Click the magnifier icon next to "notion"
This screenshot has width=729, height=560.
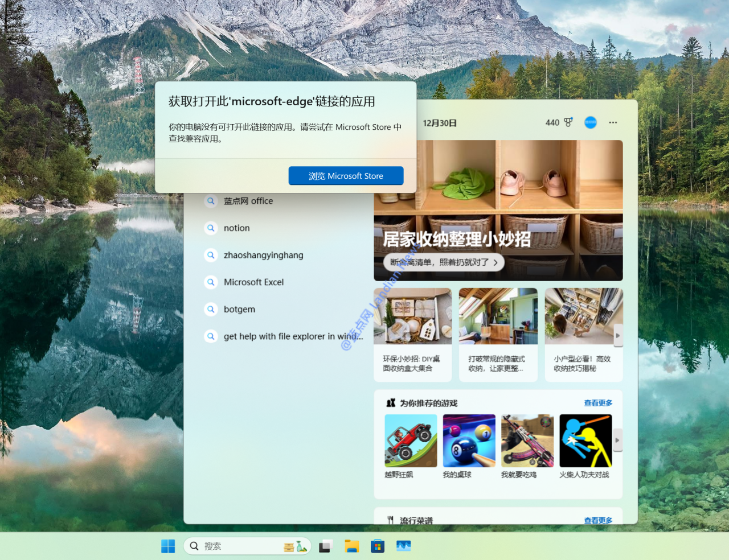[211, 228]
